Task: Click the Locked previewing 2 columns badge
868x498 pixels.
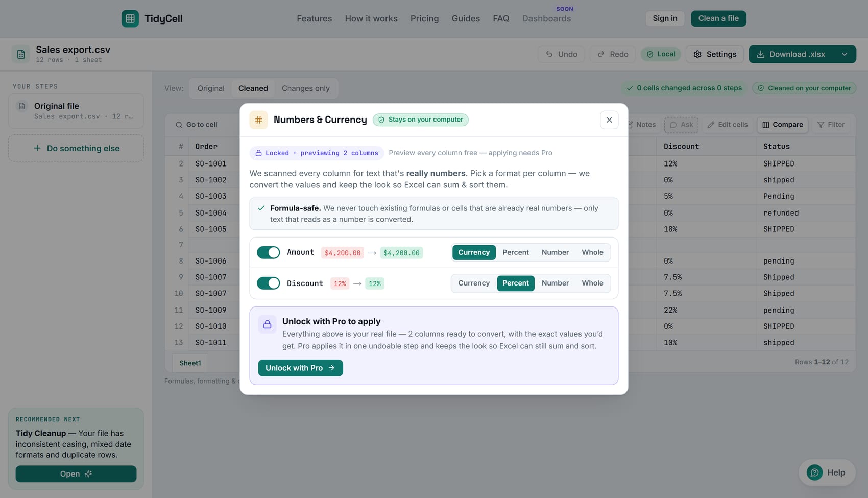Action: coord(316,153)
